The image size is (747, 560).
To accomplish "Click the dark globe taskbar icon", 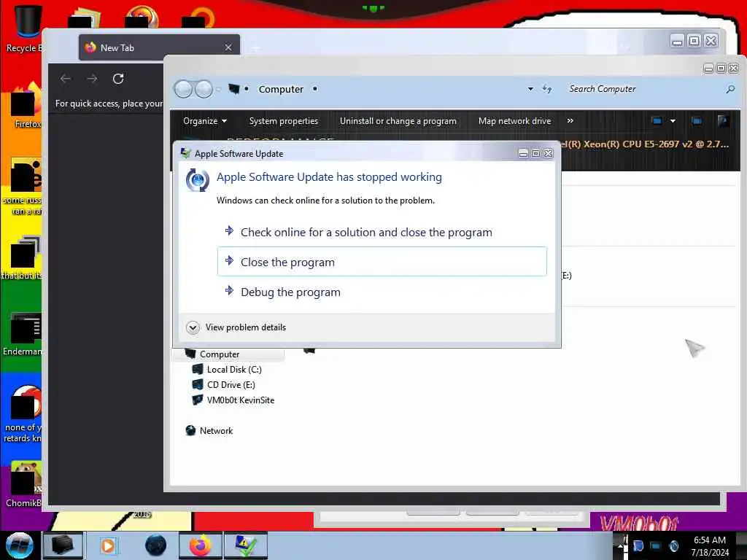I will tap(156, 545).
